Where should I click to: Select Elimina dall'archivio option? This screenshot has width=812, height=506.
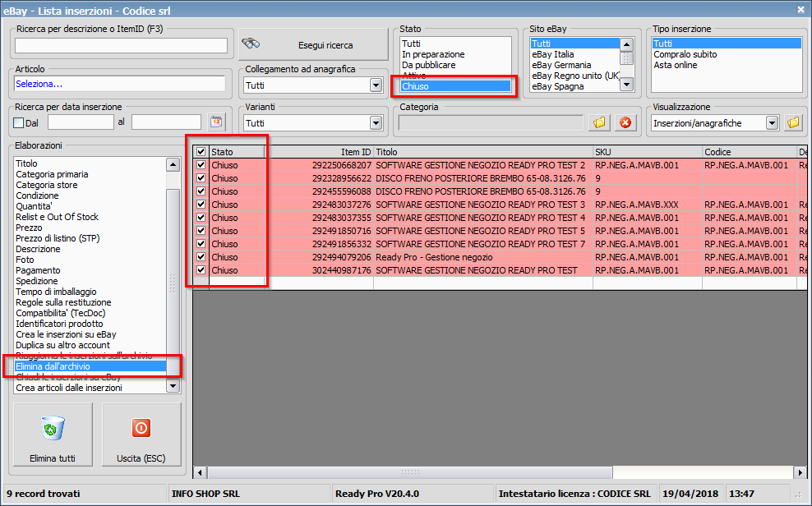(90, 366)
